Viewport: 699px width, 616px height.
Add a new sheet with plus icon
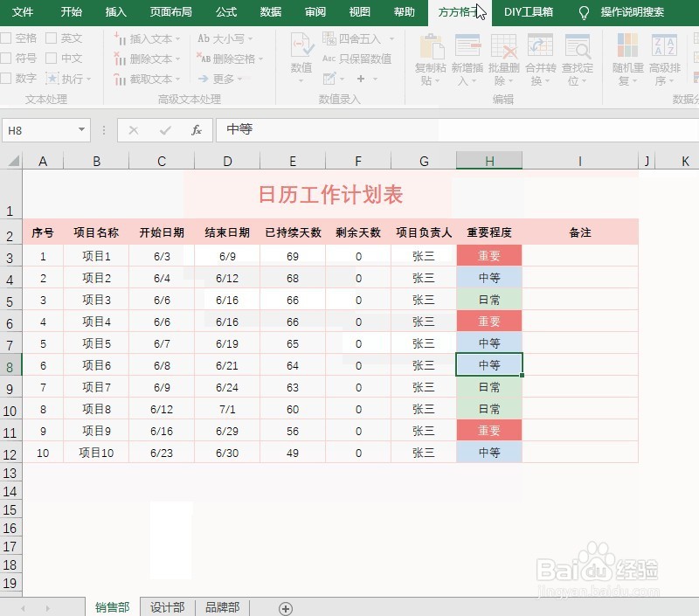pyautogui.click(x=286, y=608)
